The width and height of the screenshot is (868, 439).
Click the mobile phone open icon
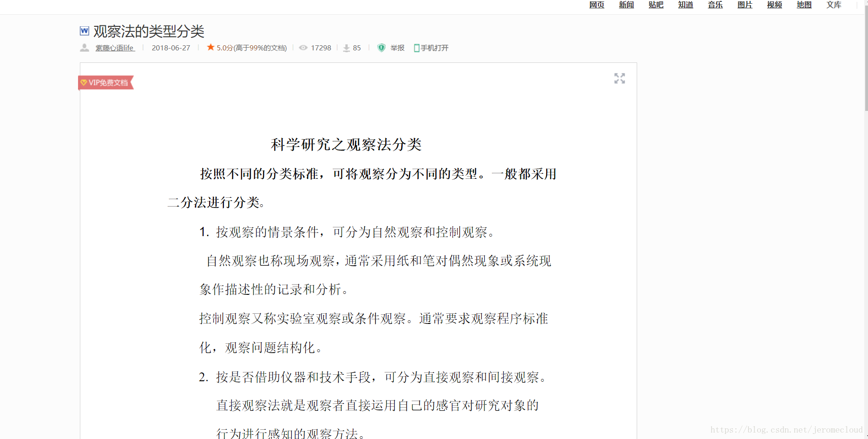point(416,48)
